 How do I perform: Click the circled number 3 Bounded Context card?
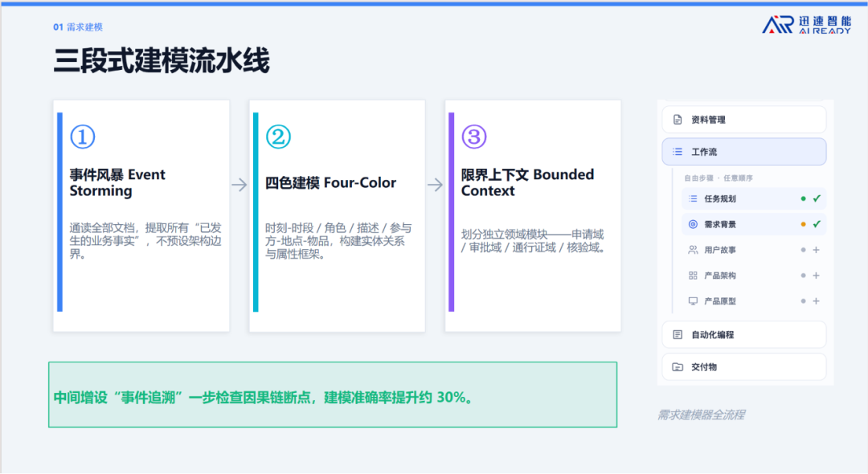[533, 215]
